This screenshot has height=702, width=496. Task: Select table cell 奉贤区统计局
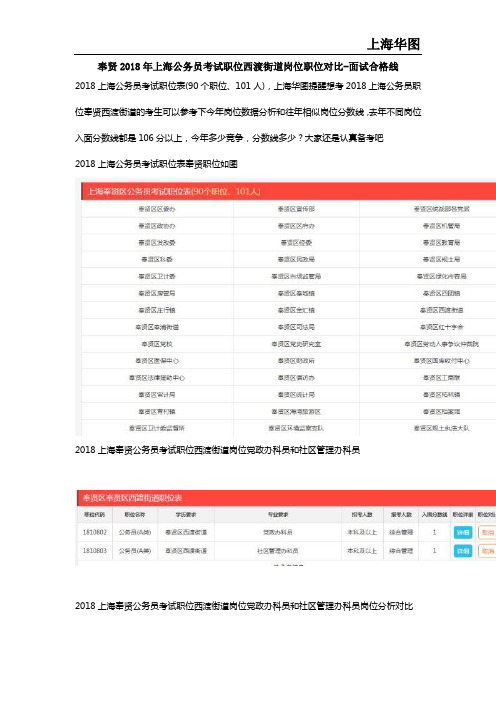tap(296, 394)
